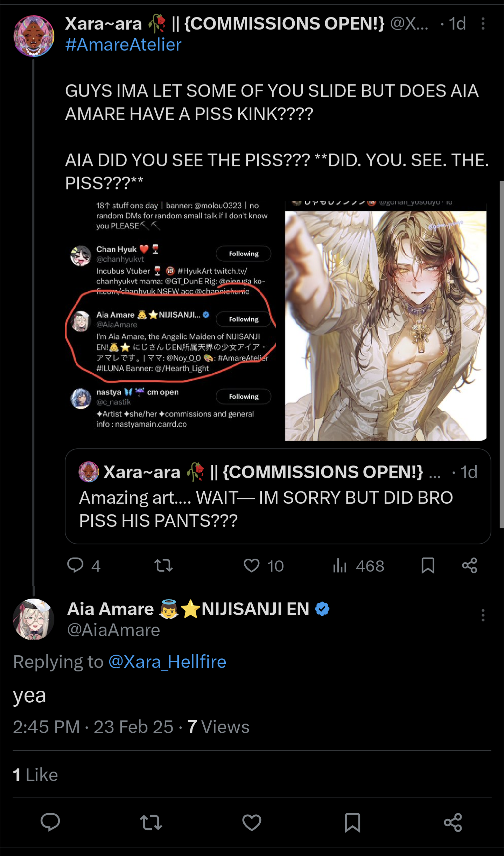Screen dimensions: 504x856
Task: Open Aia Amare's profile avatar
Action: 34,619
